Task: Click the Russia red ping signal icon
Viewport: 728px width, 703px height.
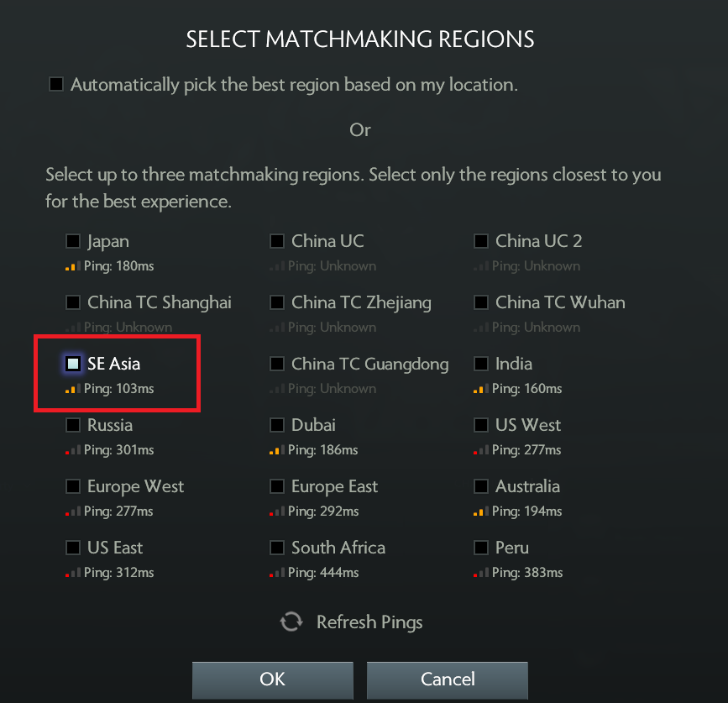Action: pos(73,450)
